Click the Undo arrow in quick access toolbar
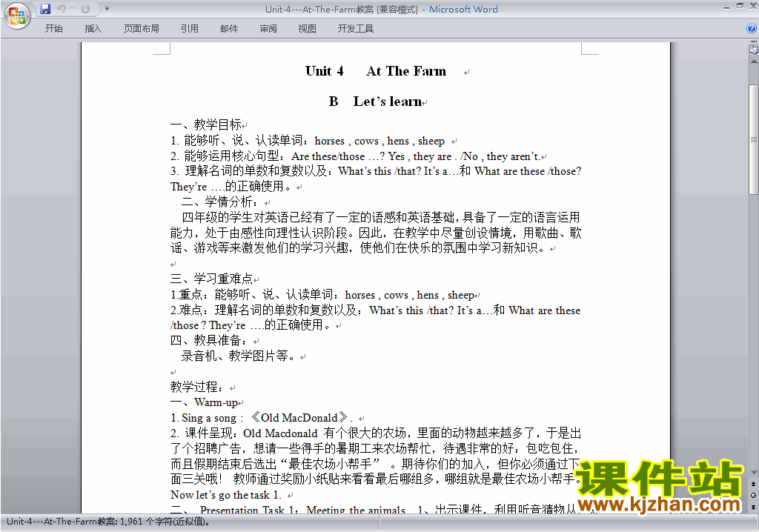Viewport: 759px width, 532px height. click(x=62, y=9)
